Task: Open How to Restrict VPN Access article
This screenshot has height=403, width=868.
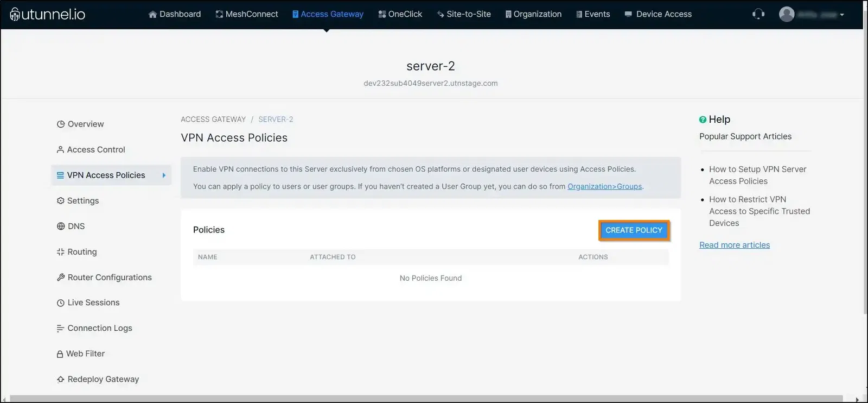Action: [x=759, y=211]
